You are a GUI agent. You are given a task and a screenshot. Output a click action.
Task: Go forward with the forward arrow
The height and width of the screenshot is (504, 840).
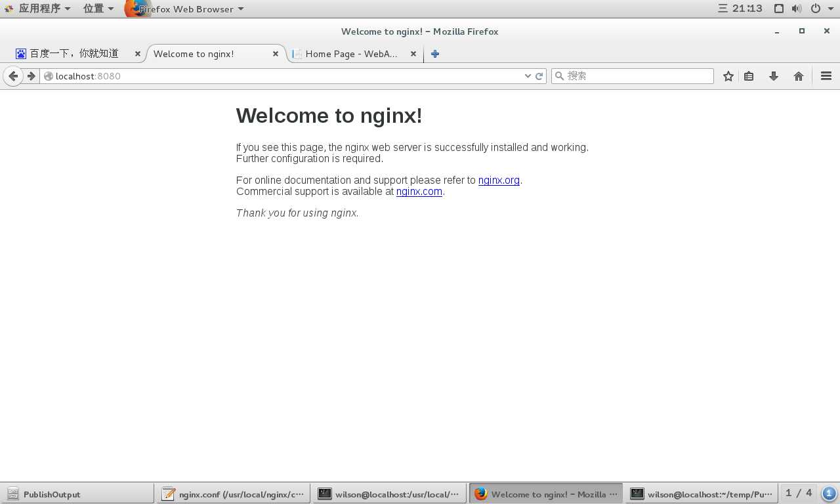pyautogui.click(x=31, y=76)
